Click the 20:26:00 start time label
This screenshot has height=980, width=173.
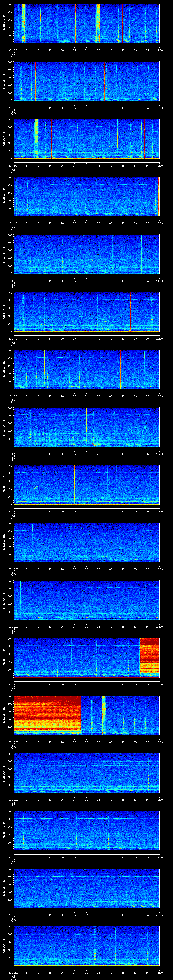tap(14, 627)
